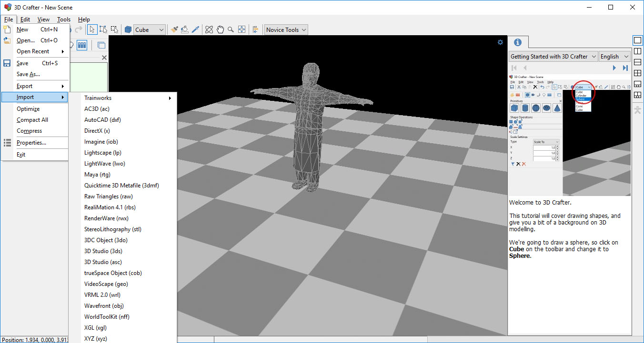This screenshot has height=343, width=644.
Task: Select Compress menu item
Action: 36,131
